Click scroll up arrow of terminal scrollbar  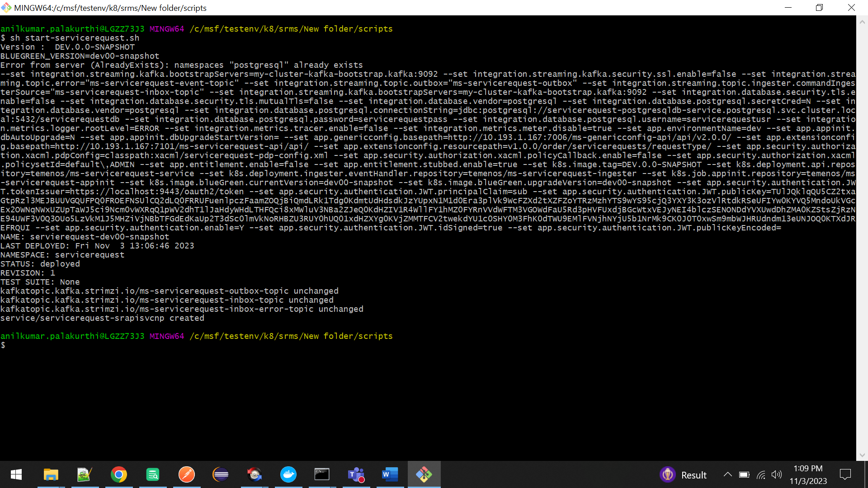click(x=862, y=21)
